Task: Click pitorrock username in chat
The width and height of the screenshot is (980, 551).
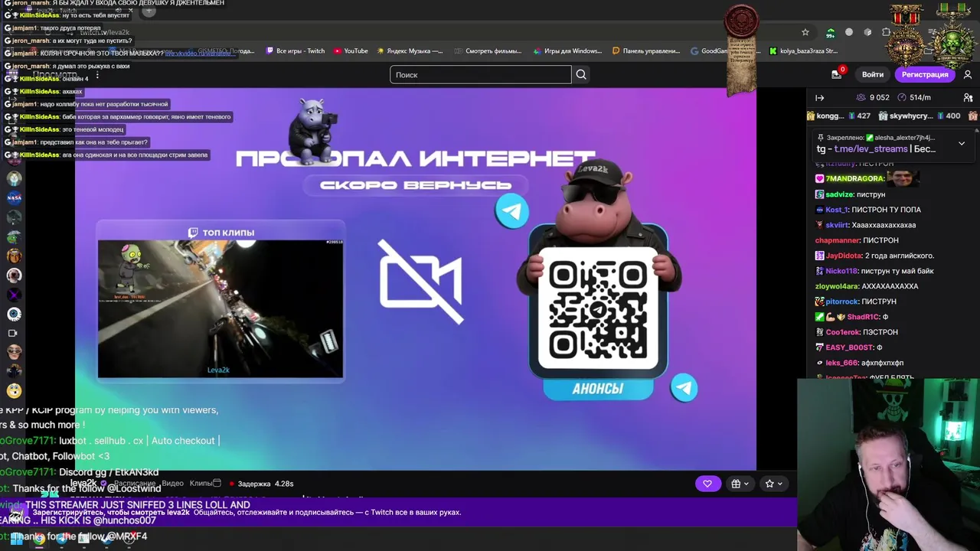Action: pyautogui.click(x=841, y=302)
